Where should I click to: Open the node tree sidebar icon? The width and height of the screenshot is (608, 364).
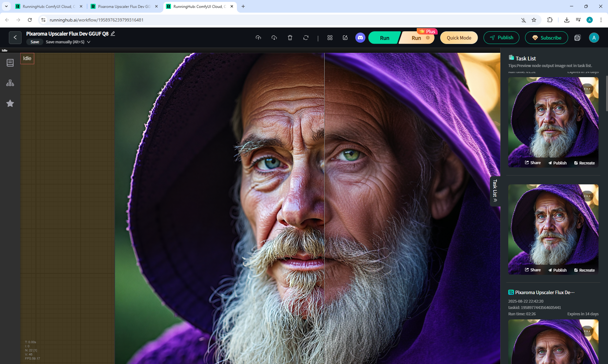click(x=10, y=83)
